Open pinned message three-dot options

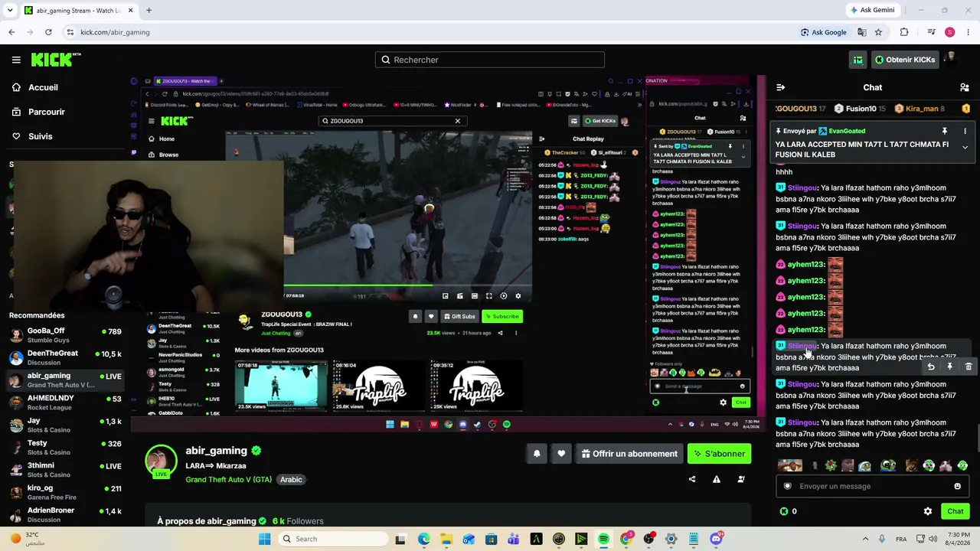pyautogui.click(x=965, y=131)
